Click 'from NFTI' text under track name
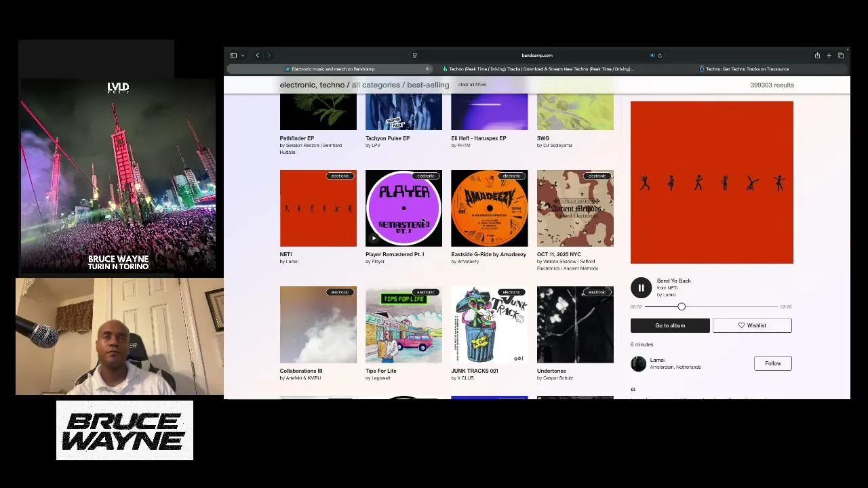868x488 pixels. 667,288
